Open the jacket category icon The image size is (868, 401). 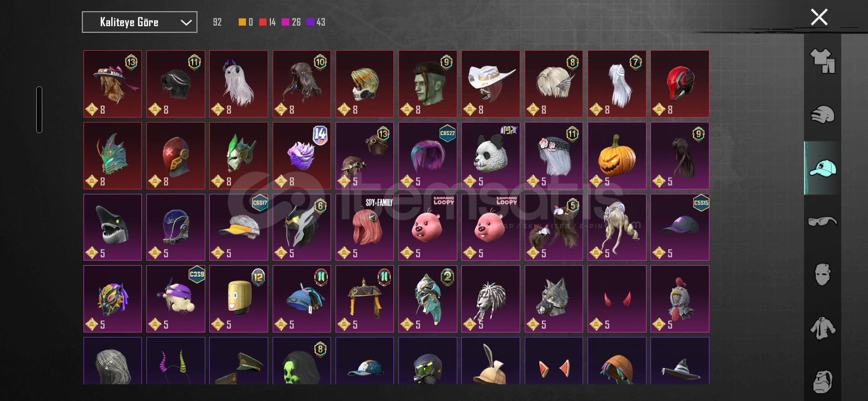822,328
